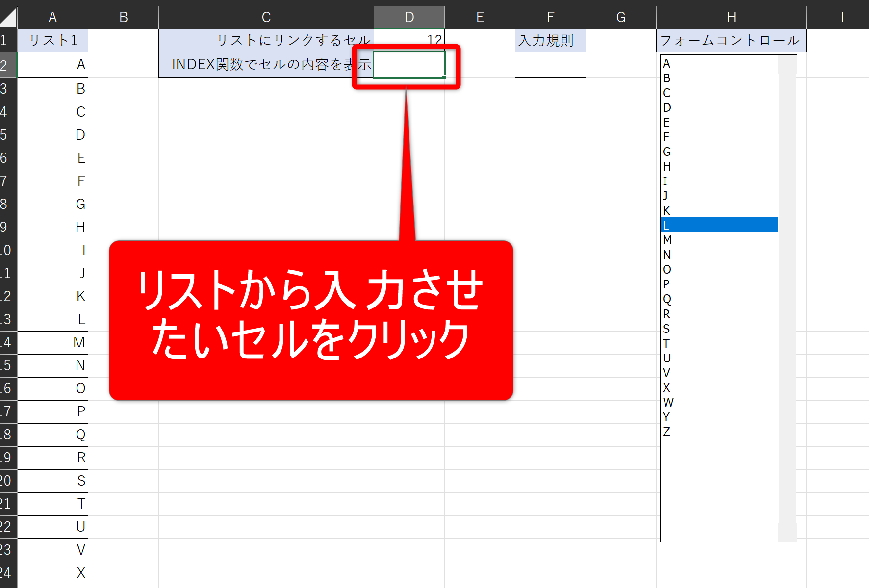Select cell D1 containing 12
Screen dimensions: 869x588
pos(409,40)
